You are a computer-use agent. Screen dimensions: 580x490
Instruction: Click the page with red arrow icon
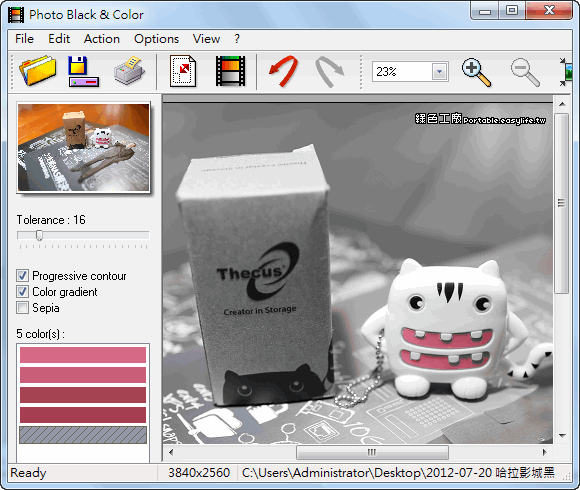coord(183,71)
